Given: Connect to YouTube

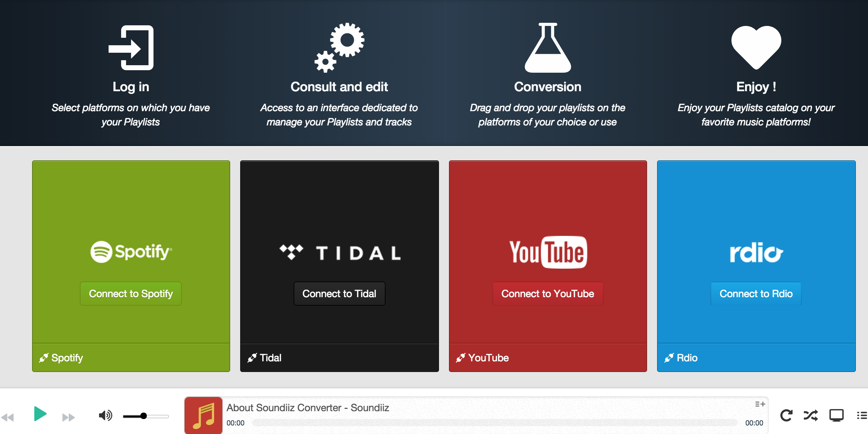Looking at the screenshot, I should point(548,294).
